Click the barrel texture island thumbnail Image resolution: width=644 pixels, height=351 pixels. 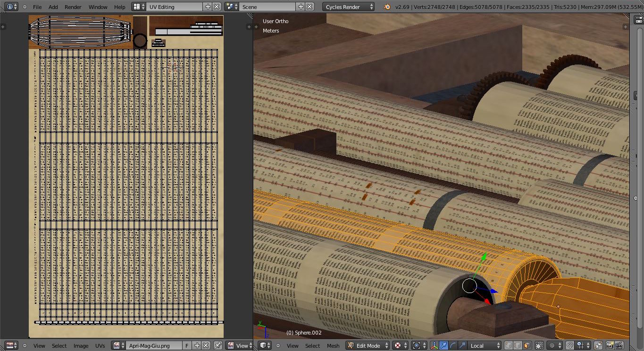[81, 32]
